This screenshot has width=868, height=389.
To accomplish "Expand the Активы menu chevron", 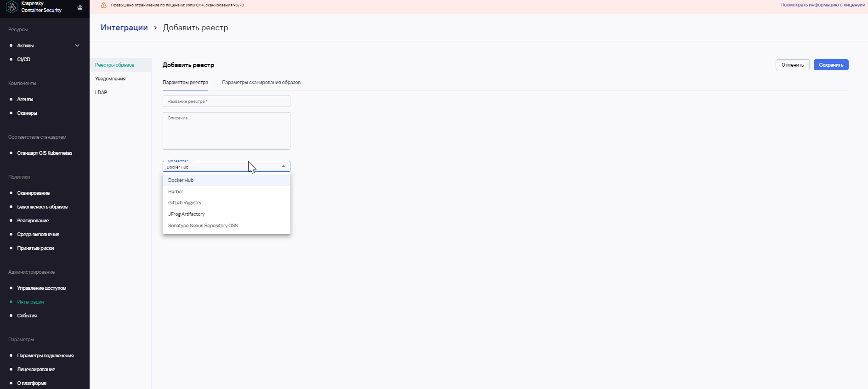I will click(x=77, y=45).
